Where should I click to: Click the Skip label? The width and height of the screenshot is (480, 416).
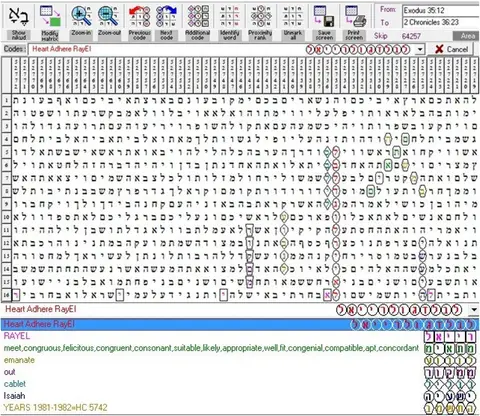(x=380, y=36)
